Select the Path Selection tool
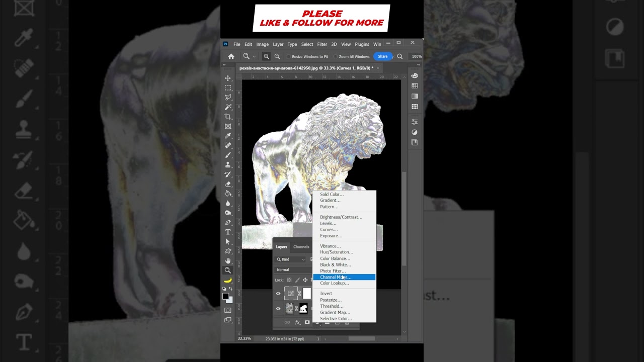Image resolution: width=644 pixels, height=362 pixels. [x=228, y=241]
